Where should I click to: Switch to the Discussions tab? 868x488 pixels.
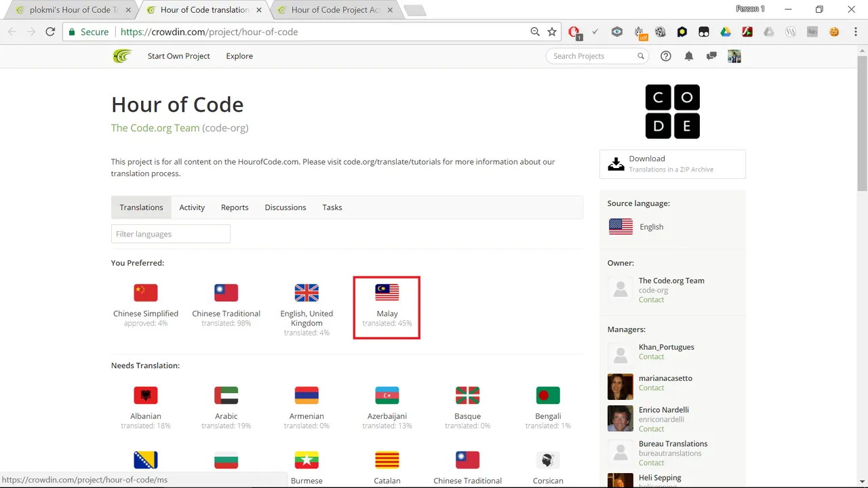285,207
